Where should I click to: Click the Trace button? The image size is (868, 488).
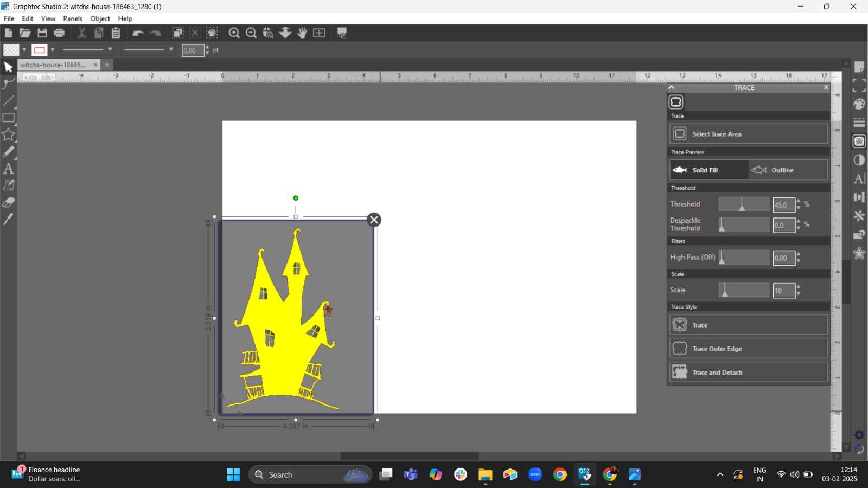pos(749,325)
